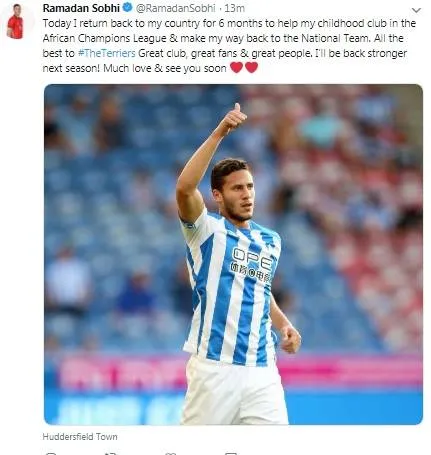Click the second red heart emoji

[x=251, y=68]
